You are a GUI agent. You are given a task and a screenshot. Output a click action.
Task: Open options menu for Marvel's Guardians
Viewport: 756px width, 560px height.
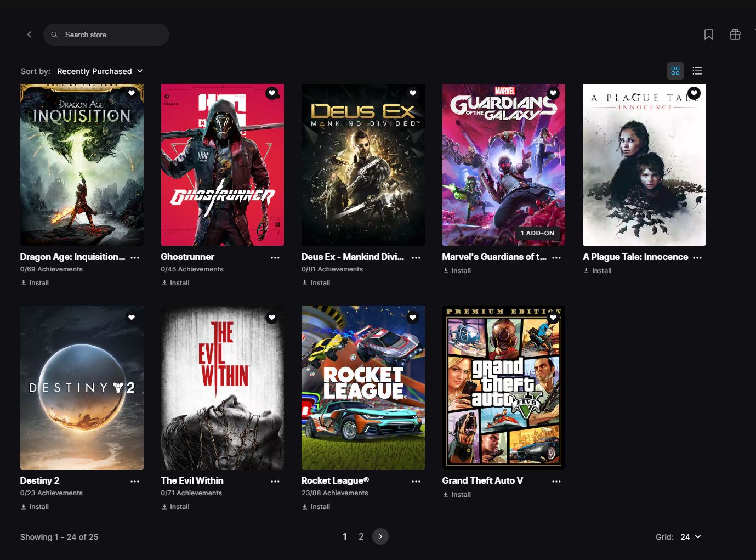point(556,257)
